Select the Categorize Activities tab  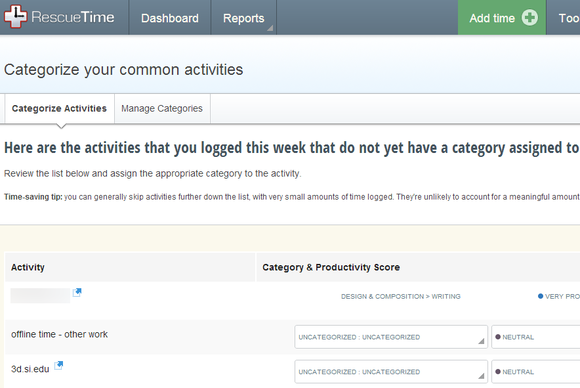click(59, 108)
